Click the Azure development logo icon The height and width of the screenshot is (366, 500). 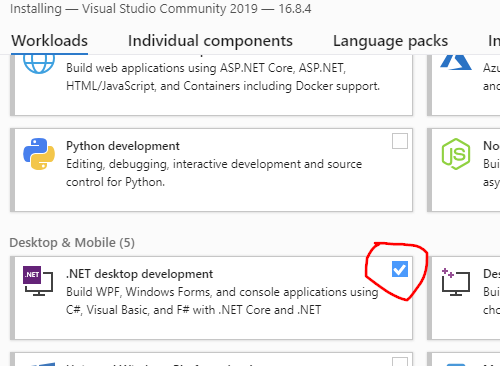pyautogui.click(x=456, y=63)
